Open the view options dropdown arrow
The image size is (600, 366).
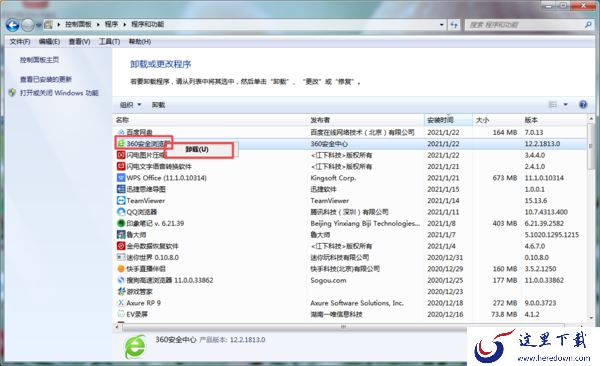[565, 104]
